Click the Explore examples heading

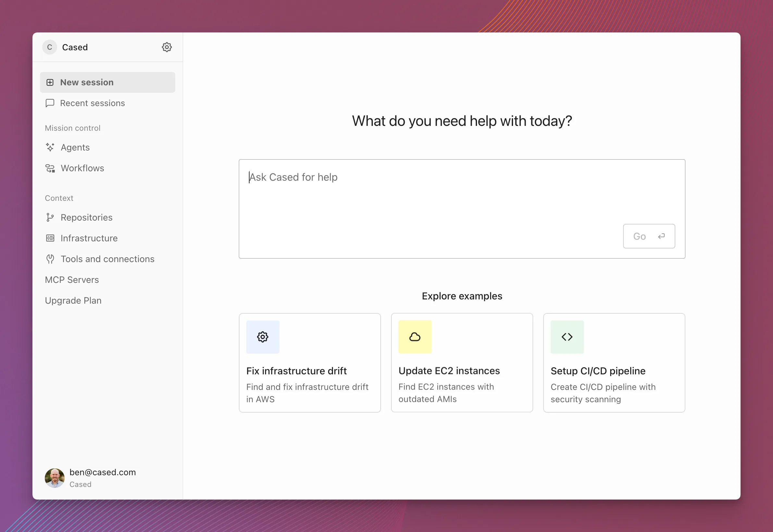(x=462, y=296)
